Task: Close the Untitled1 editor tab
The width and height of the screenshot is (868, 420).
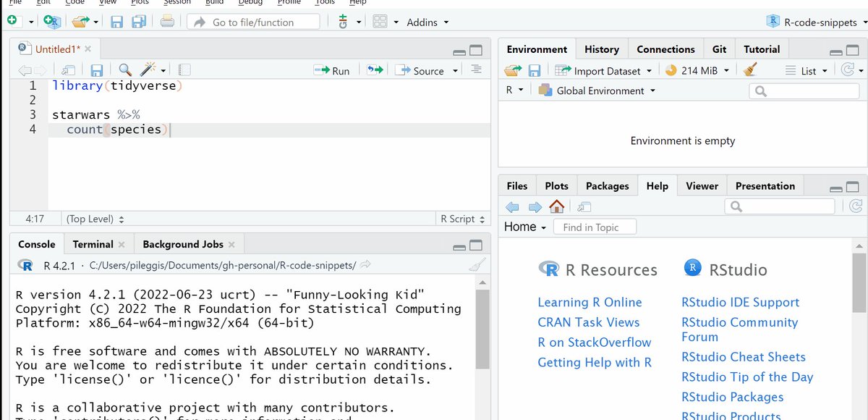Action: point(88,49)
